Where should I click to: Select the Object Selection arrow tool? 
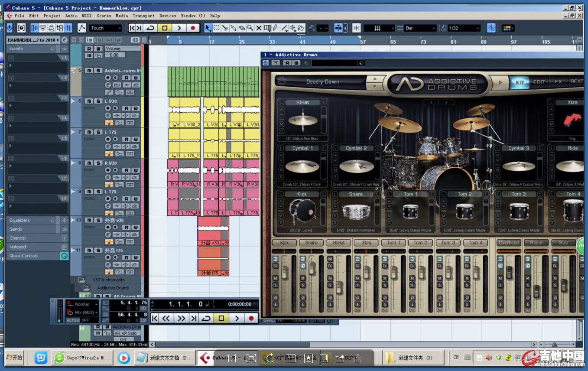click(x=208, y=28)
